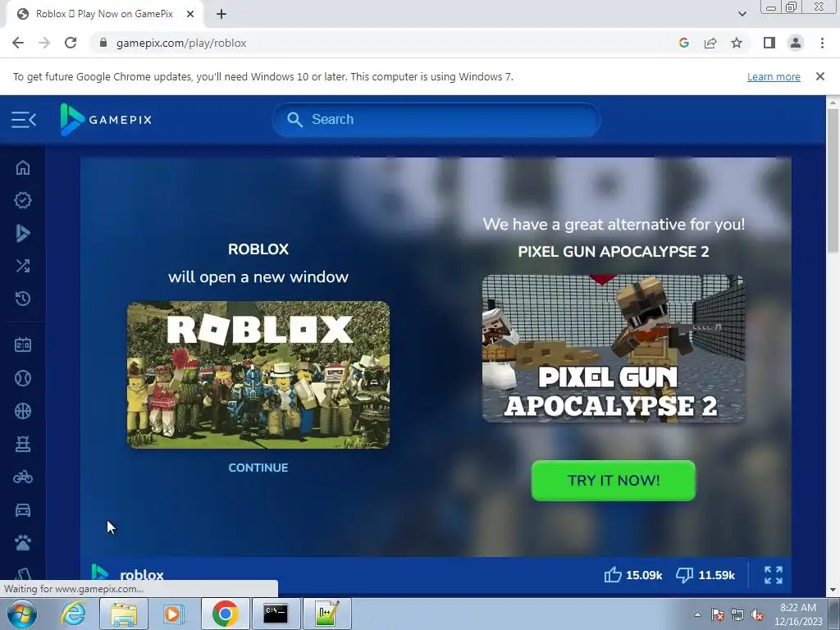Open random games shuffle icon
The image size is (840, 630).
pyautogui.click(x=22, y=266)
